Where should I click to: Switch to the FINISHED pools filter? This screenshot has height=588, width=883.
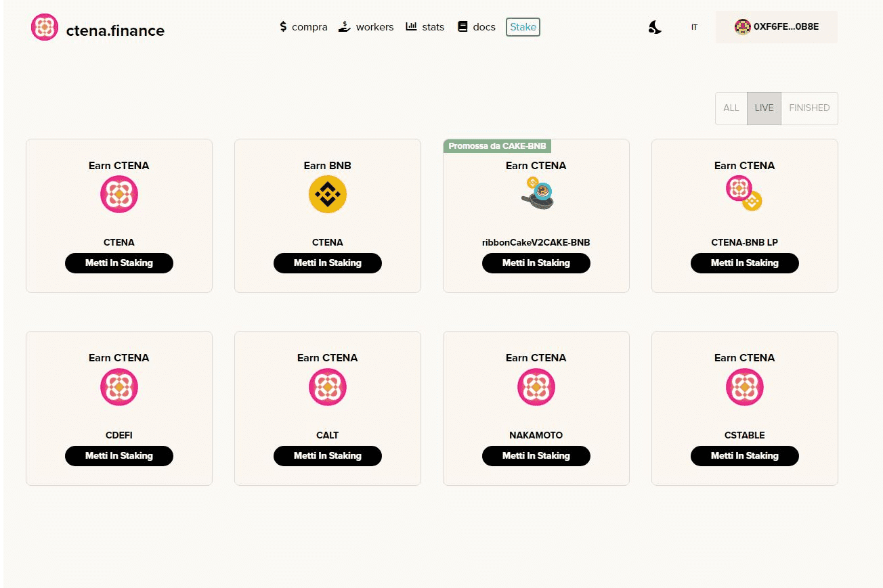point(809,108)
